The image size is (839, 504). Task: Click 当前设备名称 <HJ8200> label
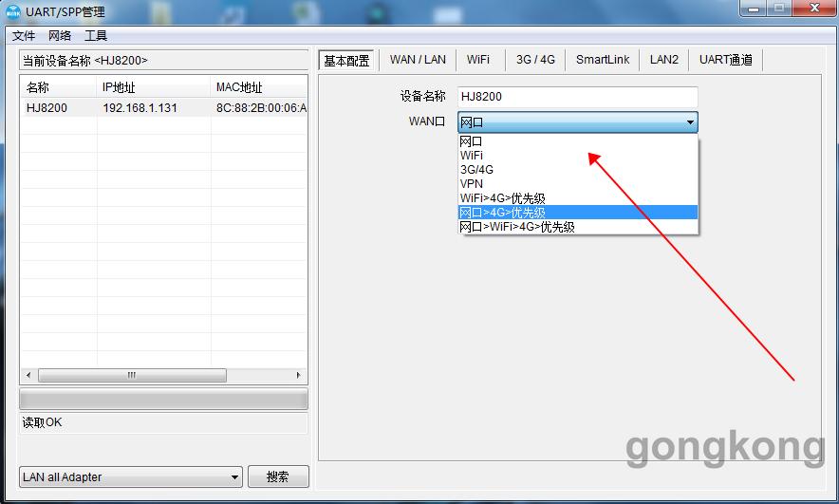(84, 61)
